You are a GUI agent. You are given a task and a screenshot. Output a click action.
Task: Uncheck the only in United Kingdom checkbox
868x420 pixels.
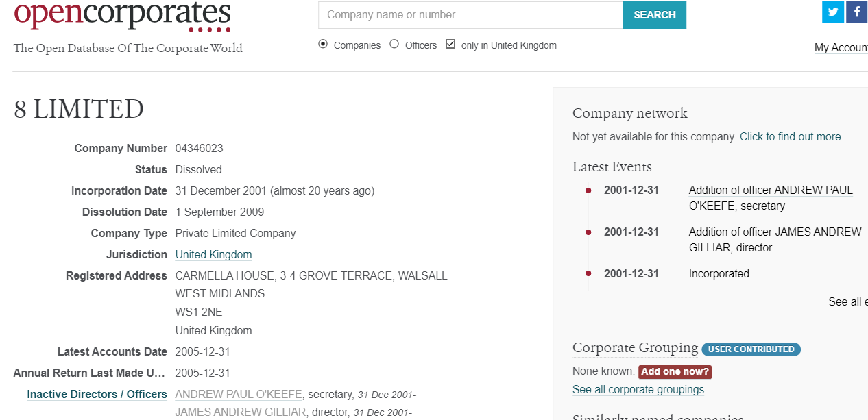[450, 45]
